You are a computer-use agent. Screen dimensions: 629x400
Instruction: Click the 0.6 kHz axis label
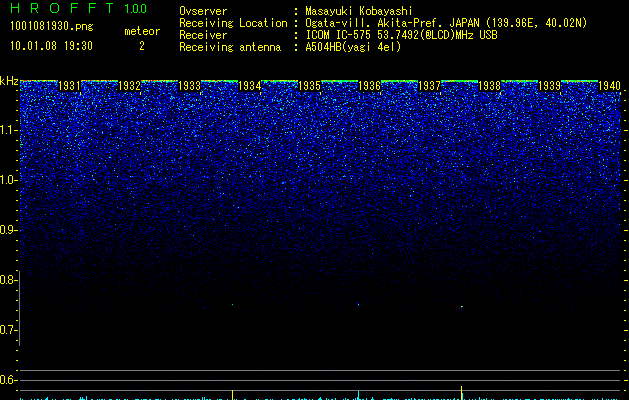coord(8,380)
